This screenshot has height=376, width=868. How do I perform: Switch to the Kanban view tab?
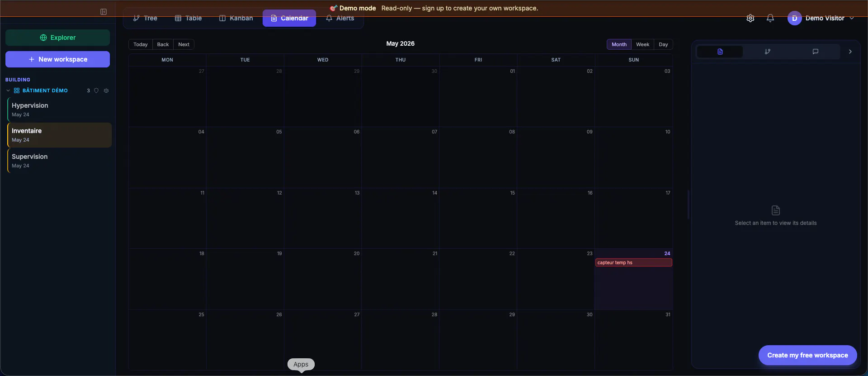[236, 18]
